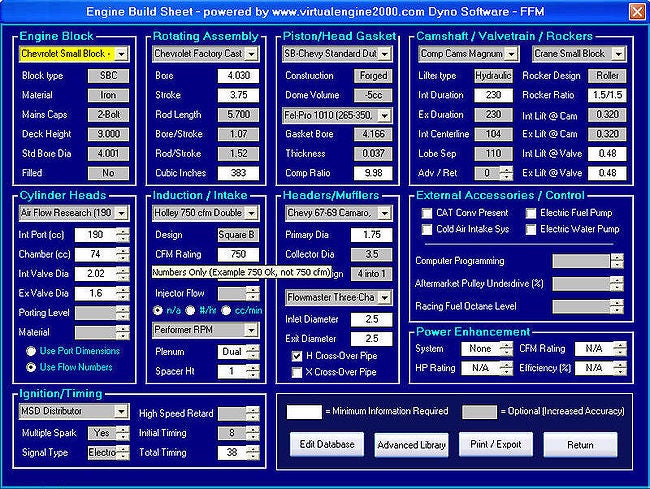The image size is (650, 489).
Task: Enable the Electric Water Pump checkbox
Action: pos(531,229)
